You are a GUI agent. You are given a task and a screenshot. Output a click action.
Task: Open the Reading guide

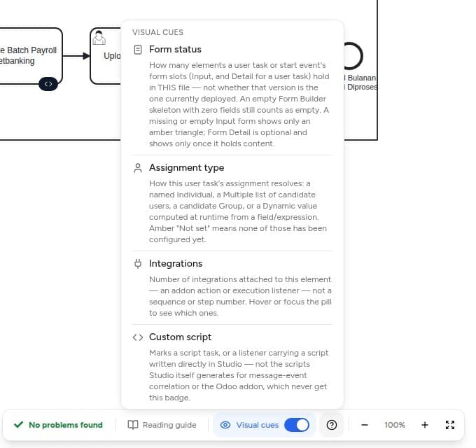coord(162,425)
